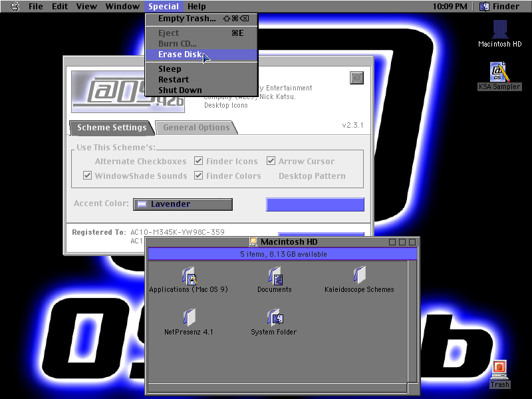Click the v2.3.1 version label

(x=352, y=125)
